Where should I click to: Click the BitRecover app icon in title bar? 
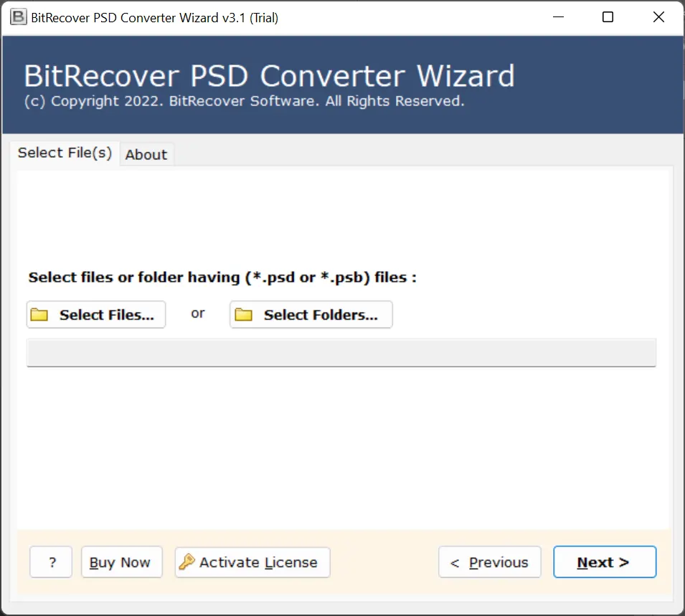[x=18, y=18]
